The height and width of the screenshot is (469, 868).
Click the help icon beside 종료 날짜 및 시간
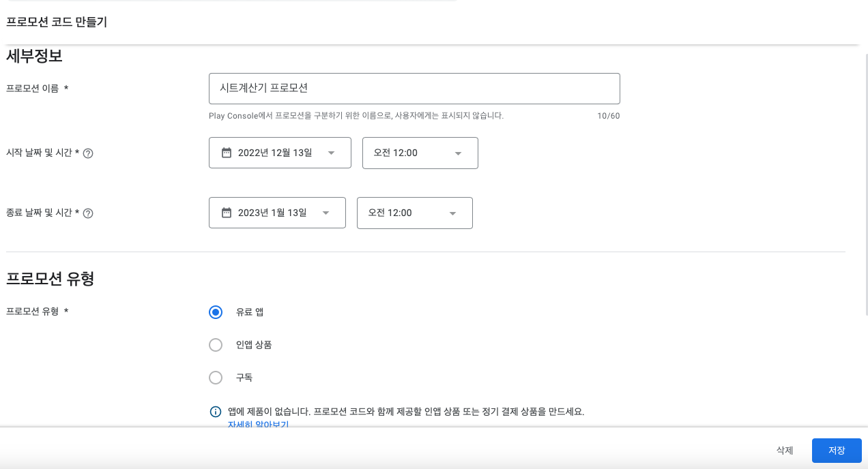click(x=88, y=213)
